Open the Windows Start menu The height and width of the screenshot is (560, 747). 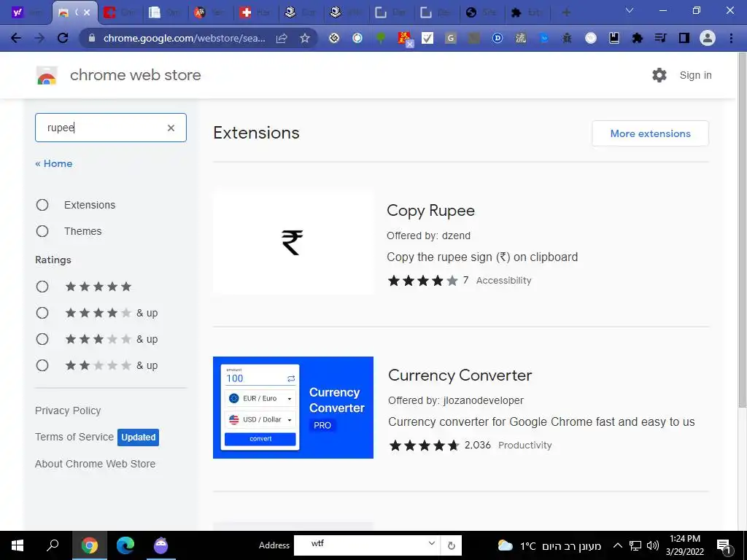point(18,545)
